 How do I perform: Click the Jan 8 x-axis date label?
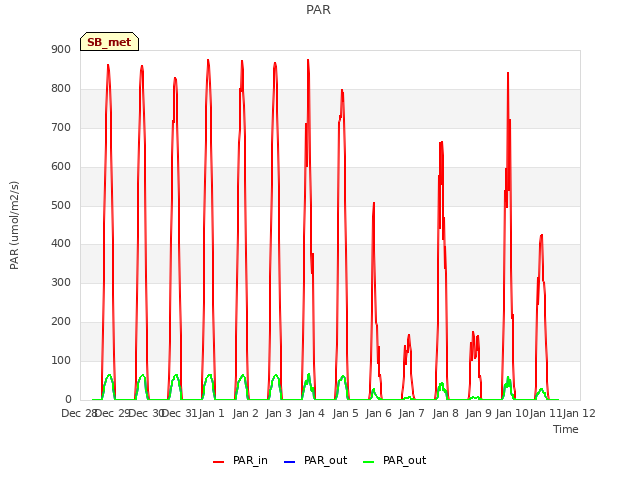pos(445,413)
